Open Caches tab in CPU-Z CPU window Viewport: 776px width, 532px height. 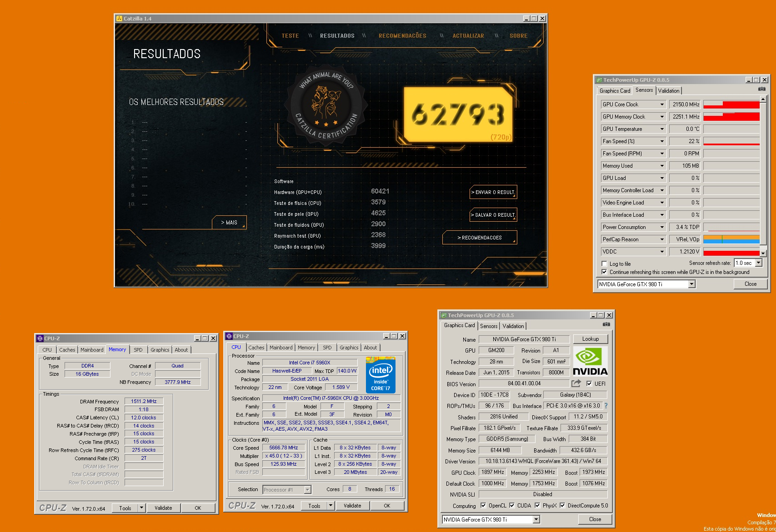pyautogui.click(x=256, y=348)
